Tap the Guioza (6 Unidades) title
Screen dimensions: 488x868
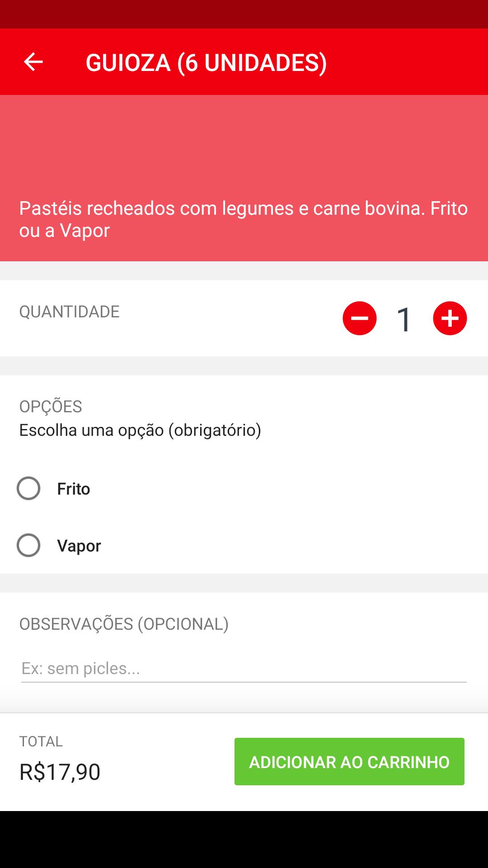pos(206,62)
